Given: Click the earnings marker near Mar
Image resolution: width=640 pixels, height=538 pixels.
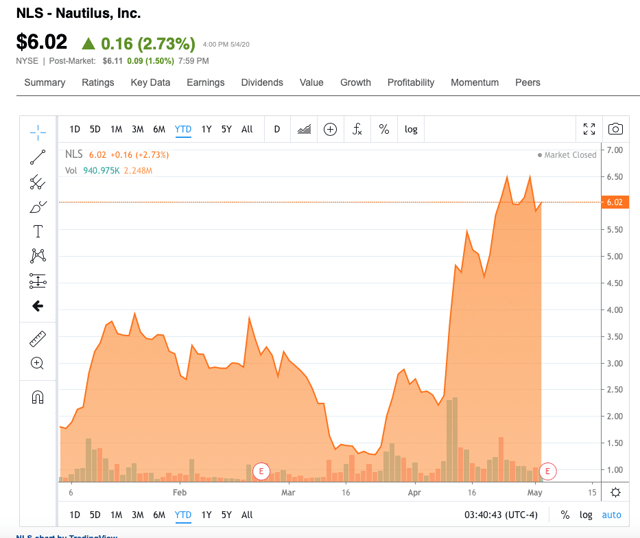Looking at the screenshot, I should click(261, 471).
